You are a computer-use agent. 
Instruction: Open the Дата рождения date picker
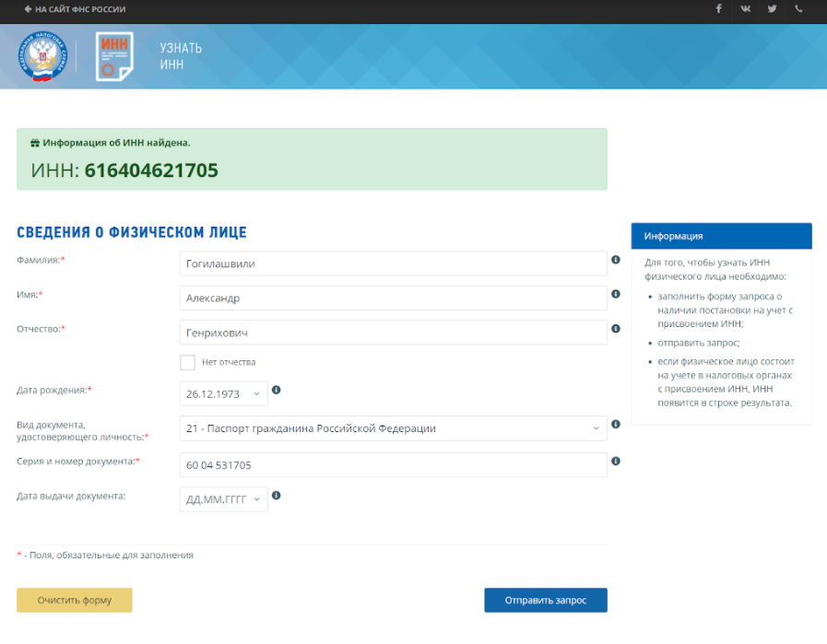pos(223,394)
